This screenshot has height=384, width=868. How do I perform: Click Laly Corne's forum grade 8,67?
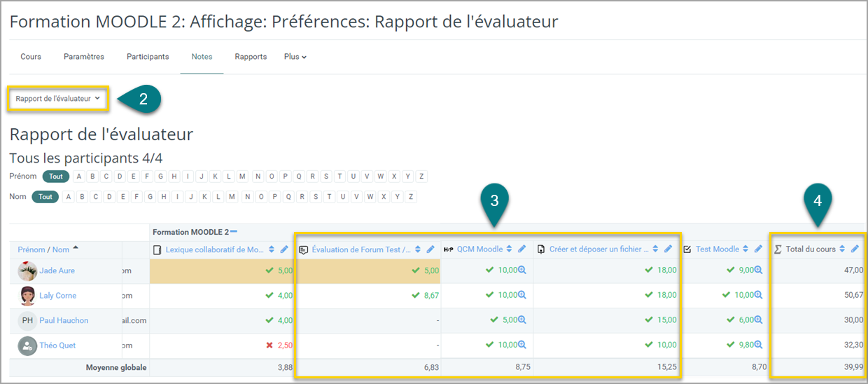click(x=431, y=296)
